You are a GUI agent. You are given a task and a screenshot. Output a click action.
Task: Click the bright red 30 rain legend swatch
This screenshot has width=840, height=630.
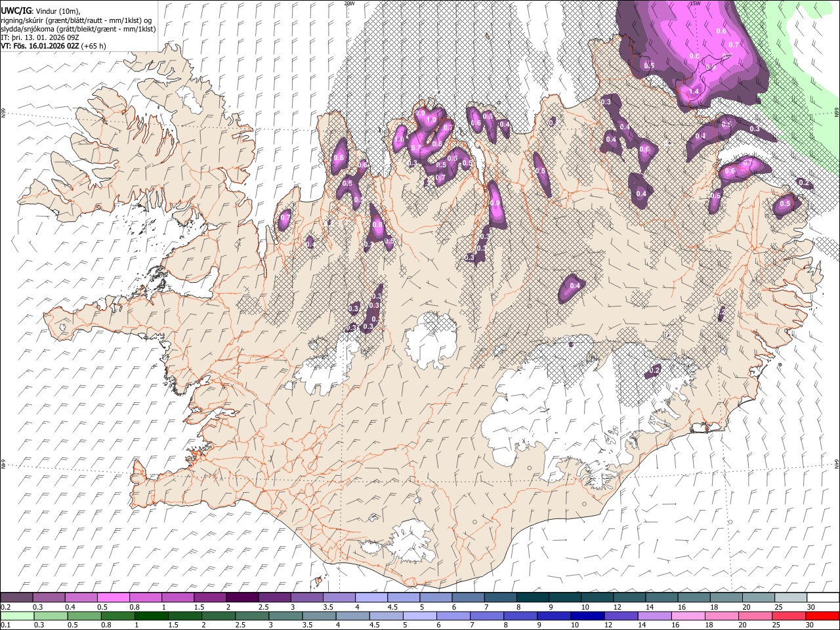point(822,616)
